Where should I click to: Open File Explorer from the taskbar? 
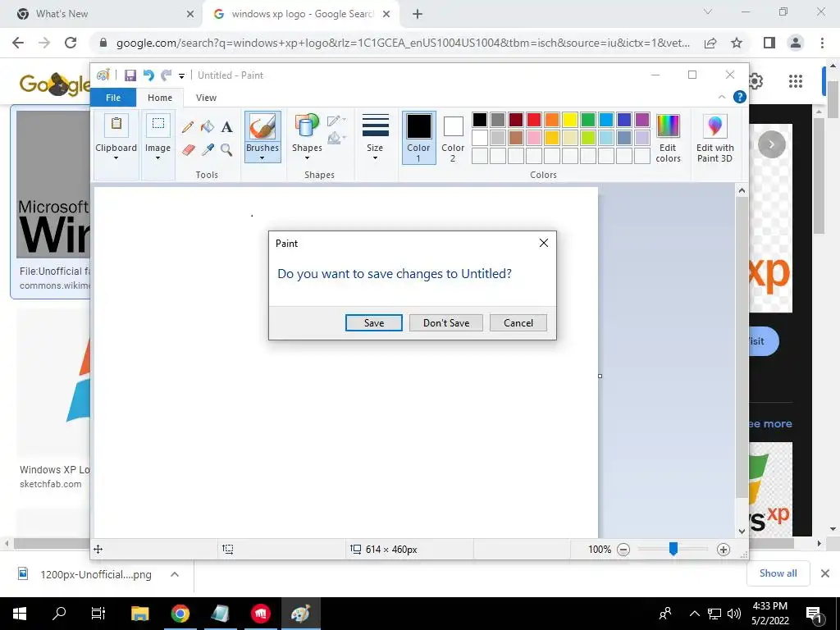pos(139,614)
